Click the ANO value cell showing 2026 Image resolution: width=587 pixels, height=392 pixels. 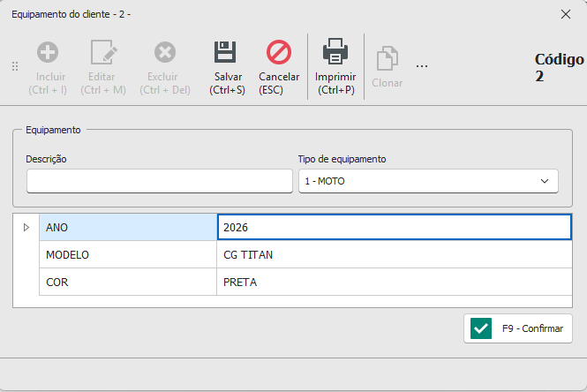click(395, 227)
